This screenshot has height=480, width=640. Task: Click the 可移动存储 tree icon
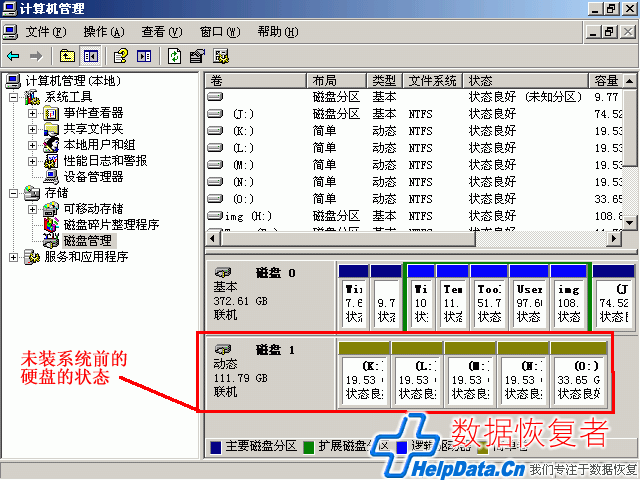pos(51,209)
